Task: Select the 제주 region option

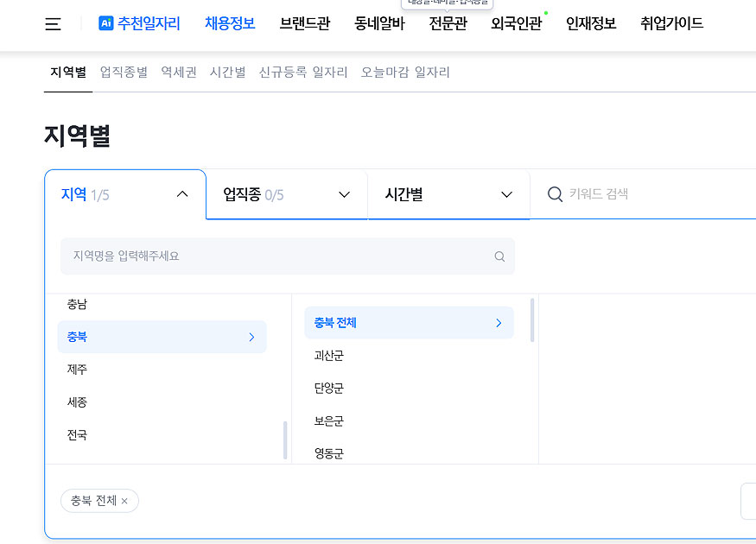Action: point(76,369)
